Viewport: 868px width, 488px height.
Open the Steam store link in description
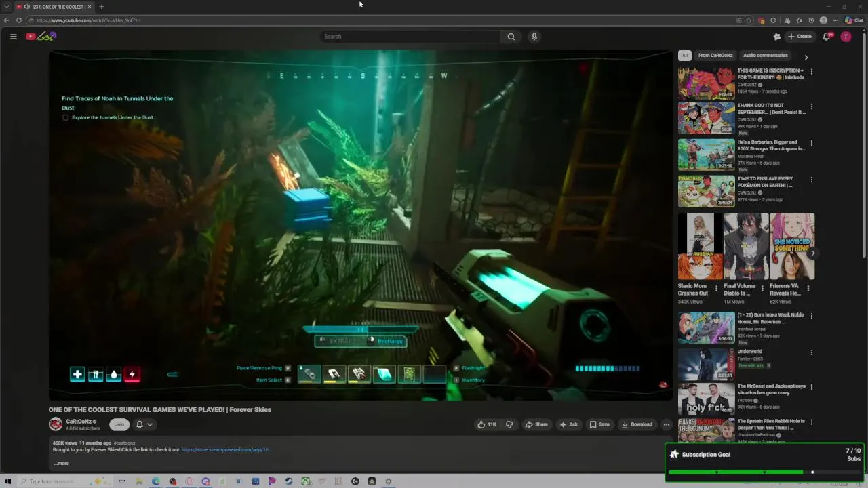click(x=226, y=449)
